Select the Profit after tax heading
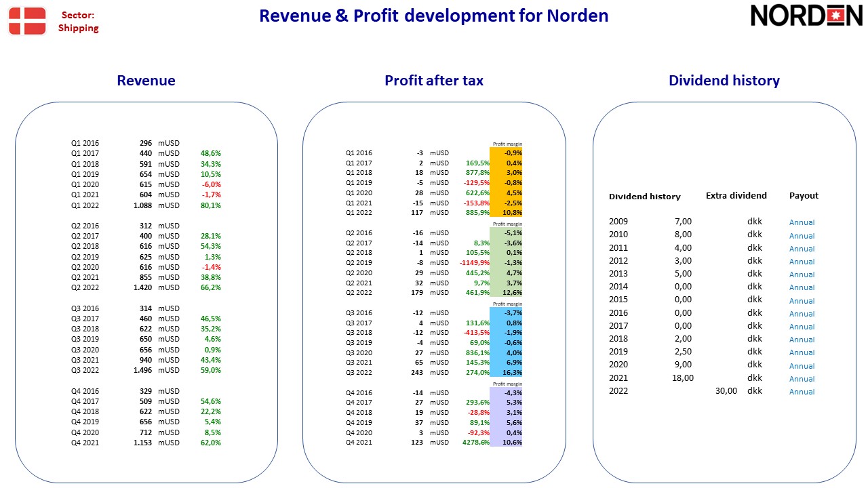This screenshot has height=488, width=868. (x=434, y=81)
